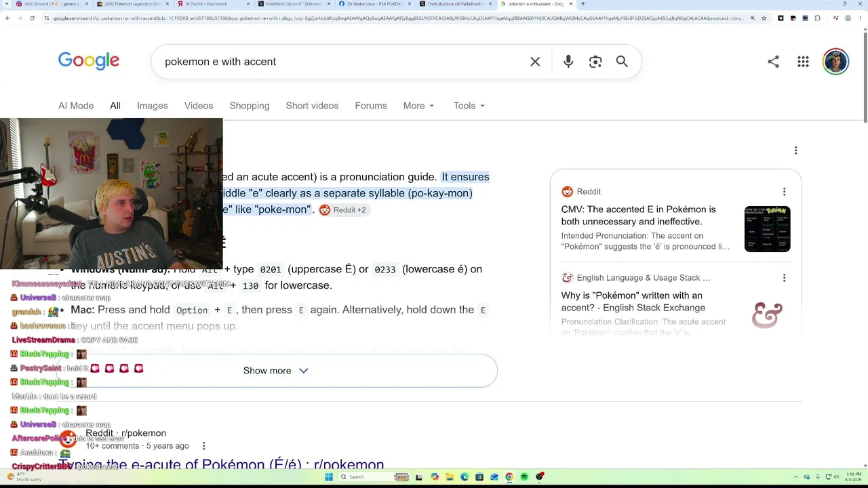Start a voice search with the microphone
Viewport: 868px width, 488px height.
tap(568, 62)
